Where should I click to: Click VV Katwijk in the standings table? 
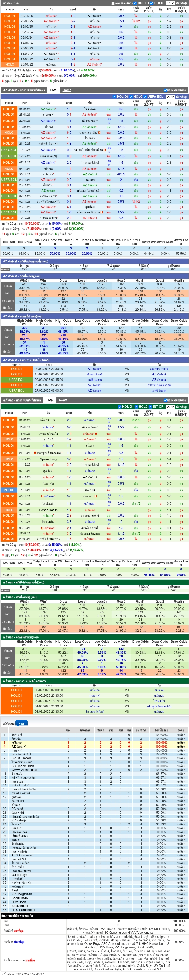tap(19, 820)
